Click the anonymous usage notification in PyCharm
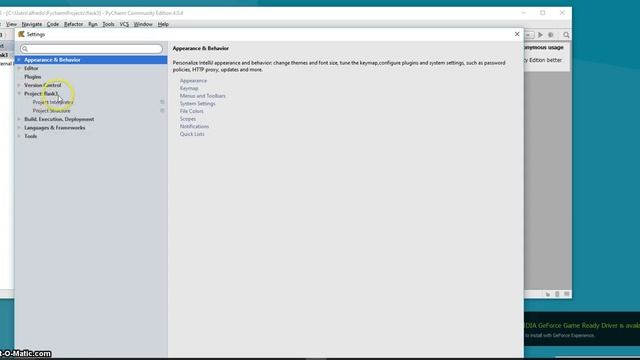Viewport: 640px width, 360px height. click(x=546, y=57)
